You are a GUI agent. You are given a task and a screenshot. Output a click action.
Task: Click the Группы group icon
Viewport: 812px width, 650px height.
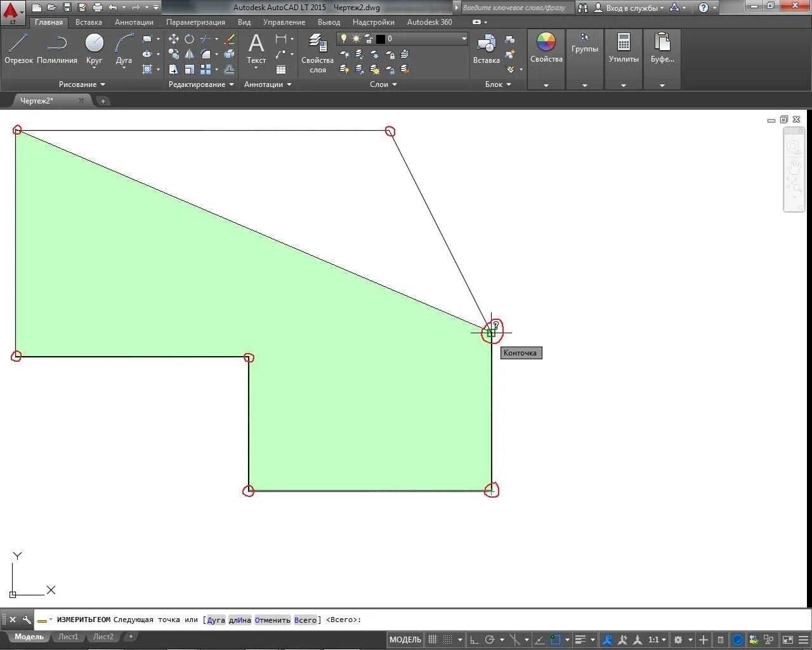[x=584, y=37]
